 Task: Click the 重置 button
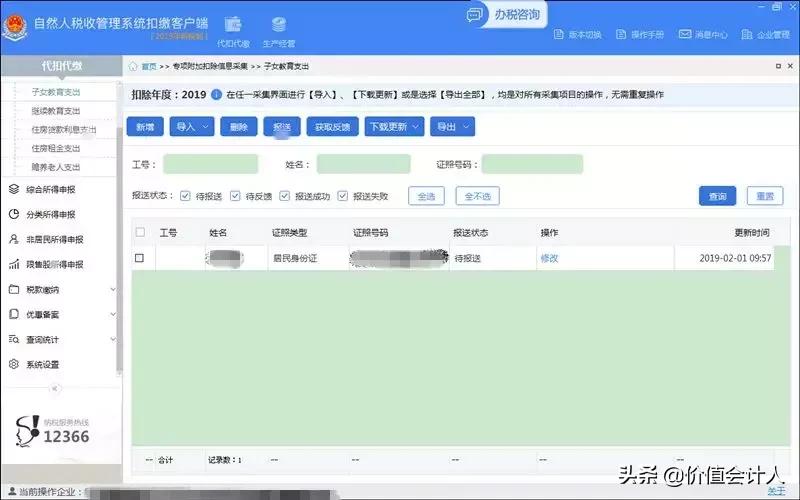[765, 196]
